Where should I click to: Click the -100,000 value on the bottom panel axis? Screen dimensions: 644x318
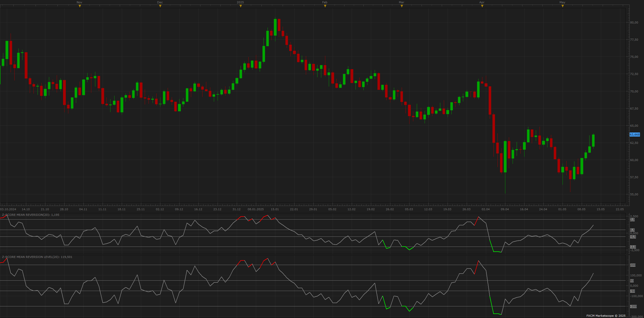coord(636,296)
